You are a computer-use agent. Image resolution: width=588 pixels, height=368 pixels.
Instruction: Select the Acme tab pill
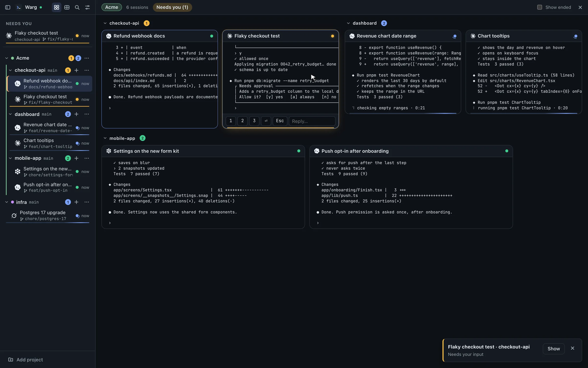pyautogui.click(x=111, y=7)
